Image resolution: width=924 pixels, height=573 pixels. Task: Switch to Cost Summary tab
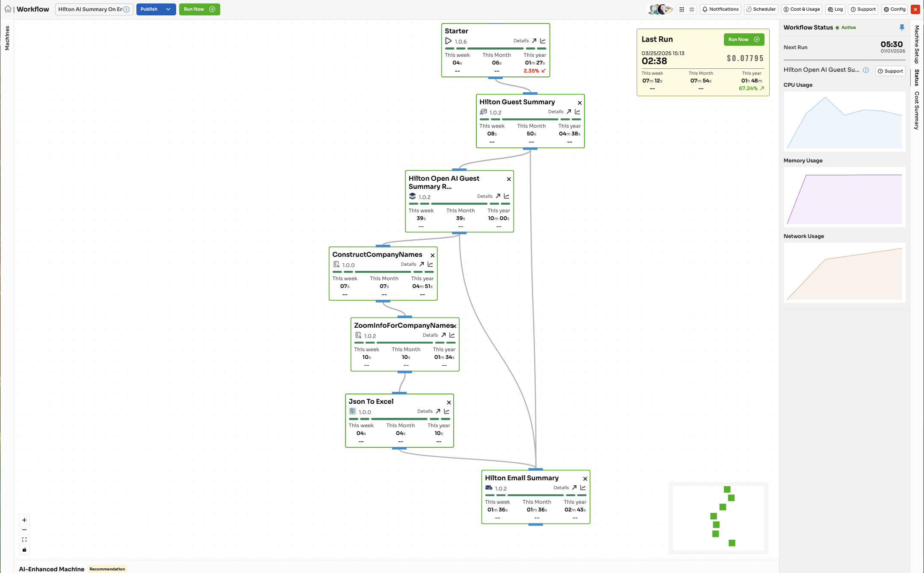[x=917, y=110]
